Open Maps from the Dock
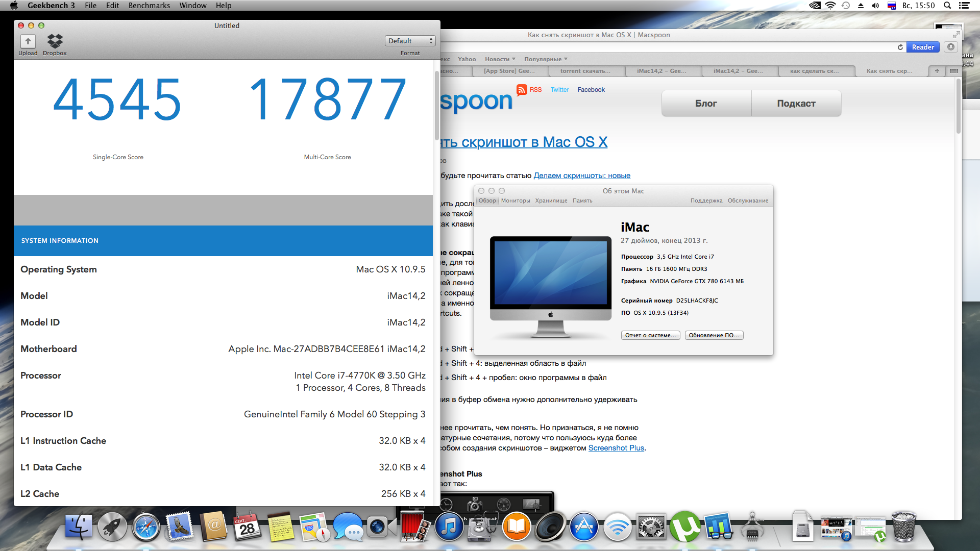Viewport: 980px width, 551px height. 314,527
